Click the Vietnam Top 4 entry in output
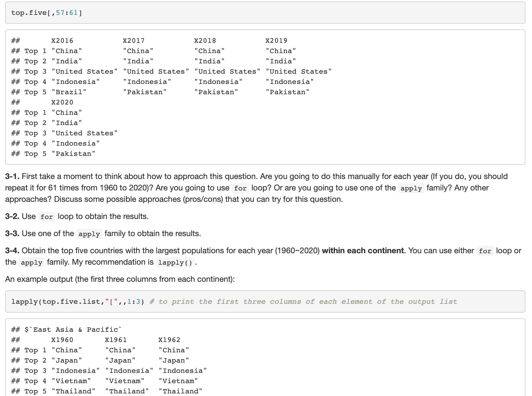Image resolution: width=532 pixels, height=396 pixels. pyautogui.click(x=71, y=381)
